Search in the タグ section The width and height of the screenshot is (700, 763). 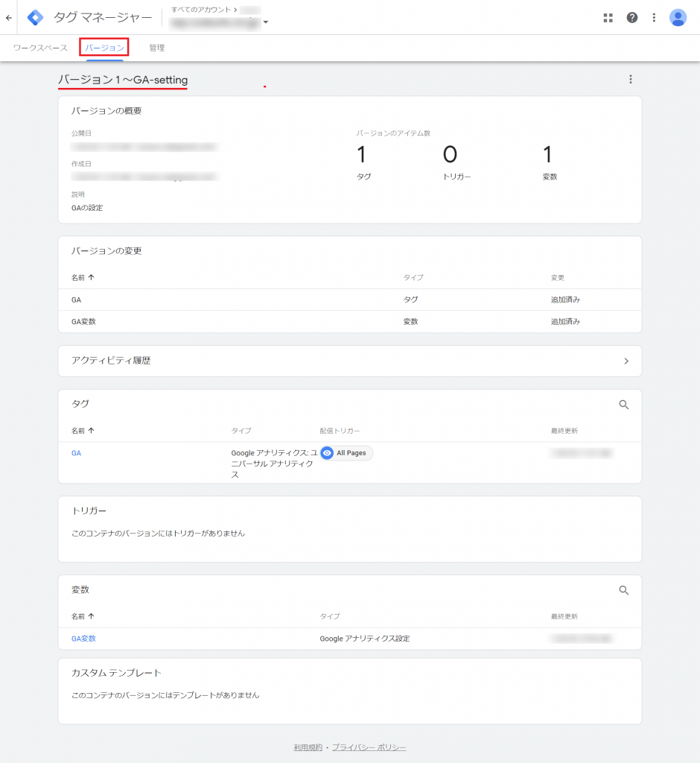(x=624, y=405)
